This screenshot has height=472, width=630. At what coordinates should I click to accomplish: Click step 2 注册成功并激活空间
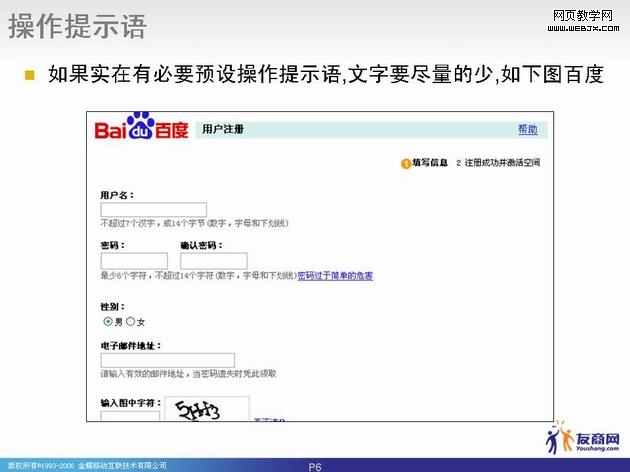[499, 162]
